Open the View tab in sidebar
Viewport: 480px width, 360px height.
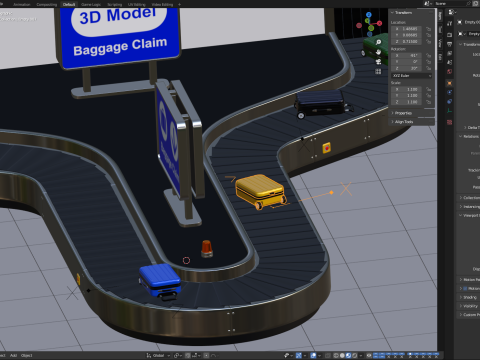tap(440, 43)
